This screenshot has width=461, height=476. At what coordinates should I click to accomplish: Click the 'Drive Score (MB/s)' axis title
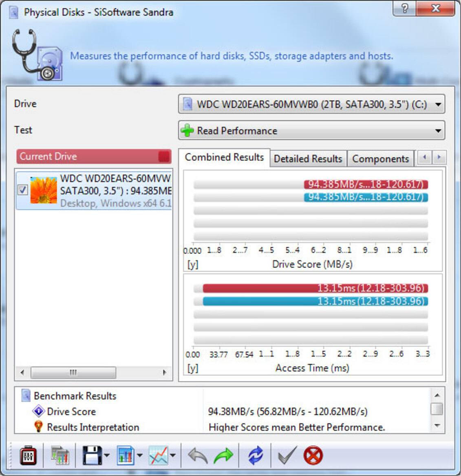[312, 264]
